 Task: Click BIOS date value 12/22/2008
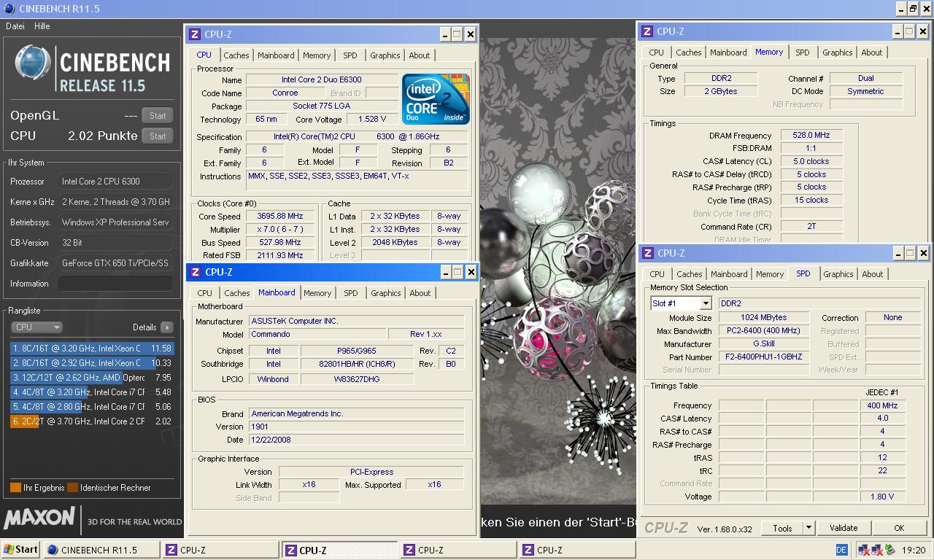[x=356, y=440]
